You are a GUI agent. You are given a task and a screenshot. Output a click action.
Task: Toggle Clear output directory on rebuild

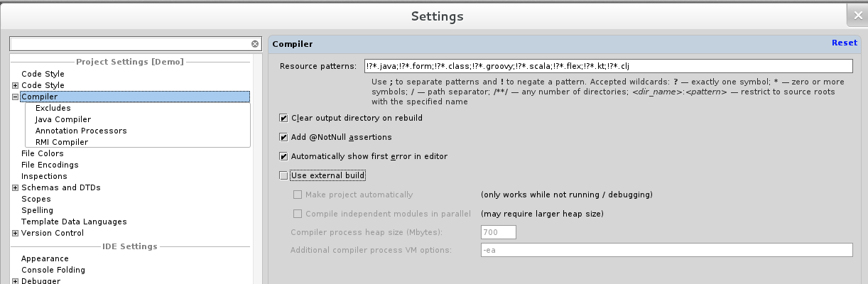284,118
